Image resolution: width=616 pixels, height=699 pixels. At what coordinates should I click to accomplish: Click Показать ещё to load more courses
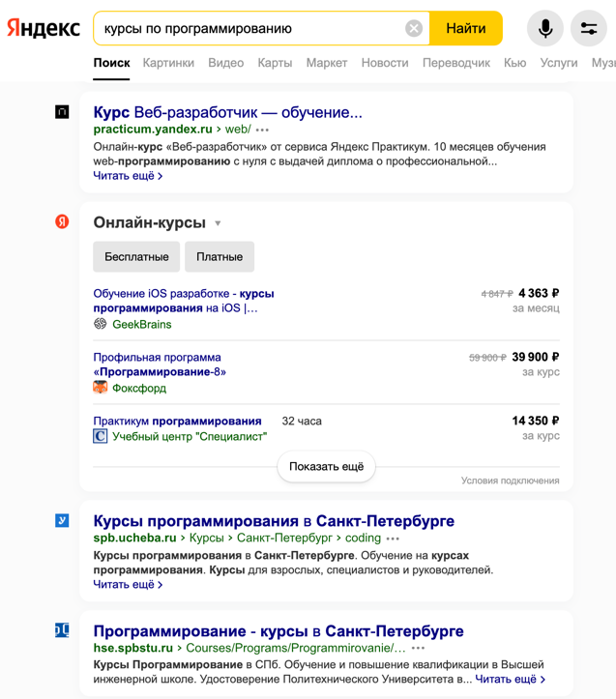point(326,466)
